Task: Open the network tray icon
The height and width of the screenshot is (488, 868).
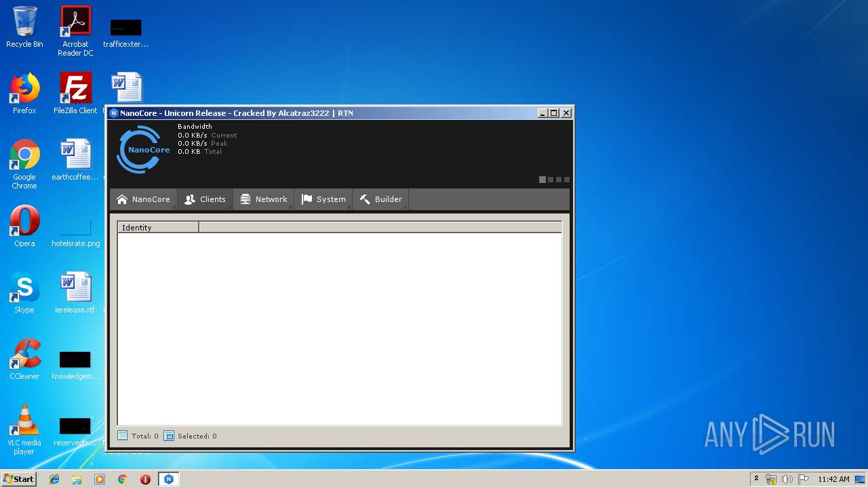Action: pos(771,479)
